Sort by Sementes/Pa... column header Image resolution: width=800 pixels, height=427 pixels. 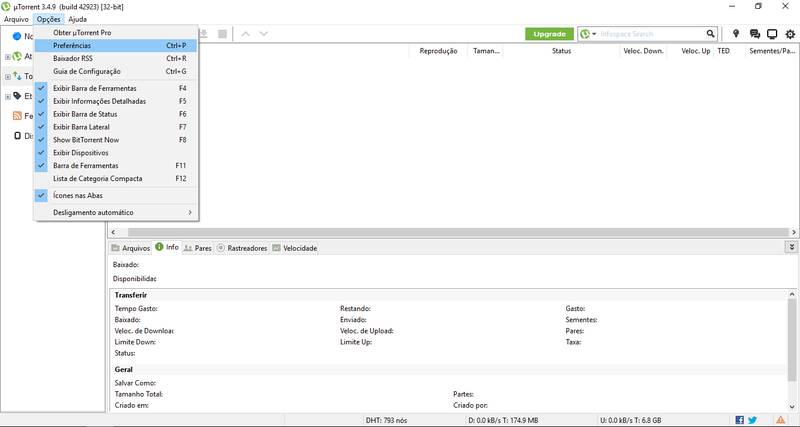click(x=772, y=51)
